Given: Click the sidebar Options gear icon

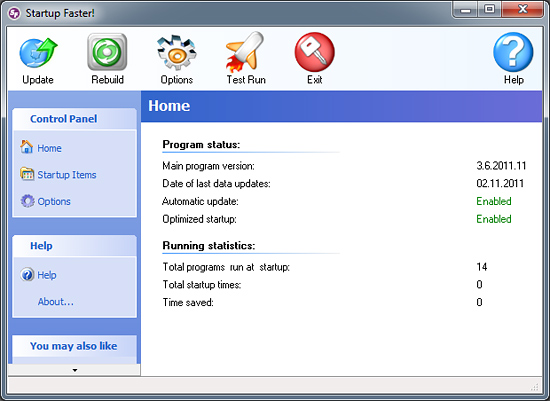Looking at the screenshot, I should [27, 201].
